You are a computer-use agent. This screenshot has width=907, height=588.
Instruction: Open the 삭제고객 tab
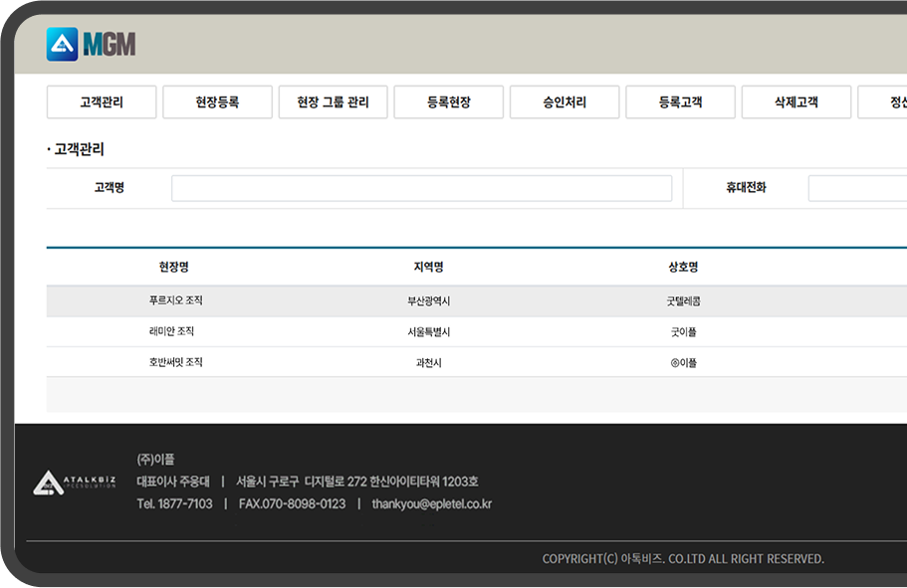[795, 102]
